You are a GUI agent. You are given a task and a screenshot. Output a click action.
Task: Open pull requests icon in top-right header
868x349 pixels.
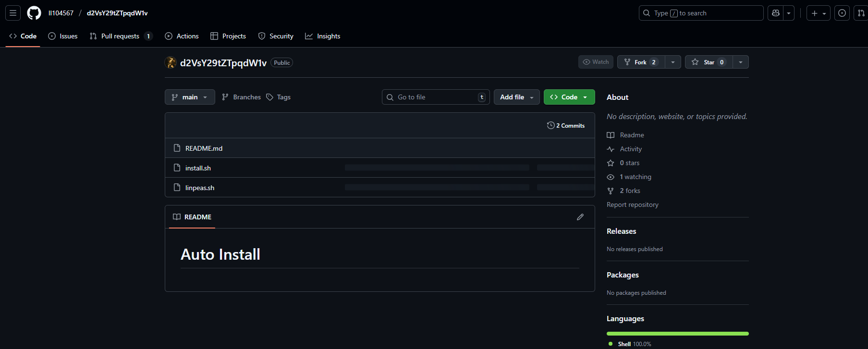tap(861, 13)
